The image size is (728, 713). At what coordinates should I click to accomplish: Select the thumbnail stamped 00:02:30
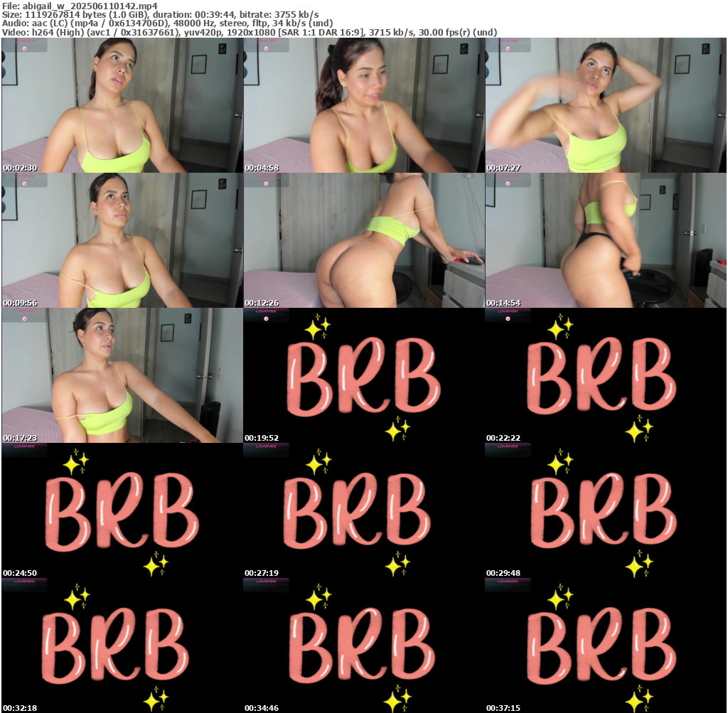[122, 105]
